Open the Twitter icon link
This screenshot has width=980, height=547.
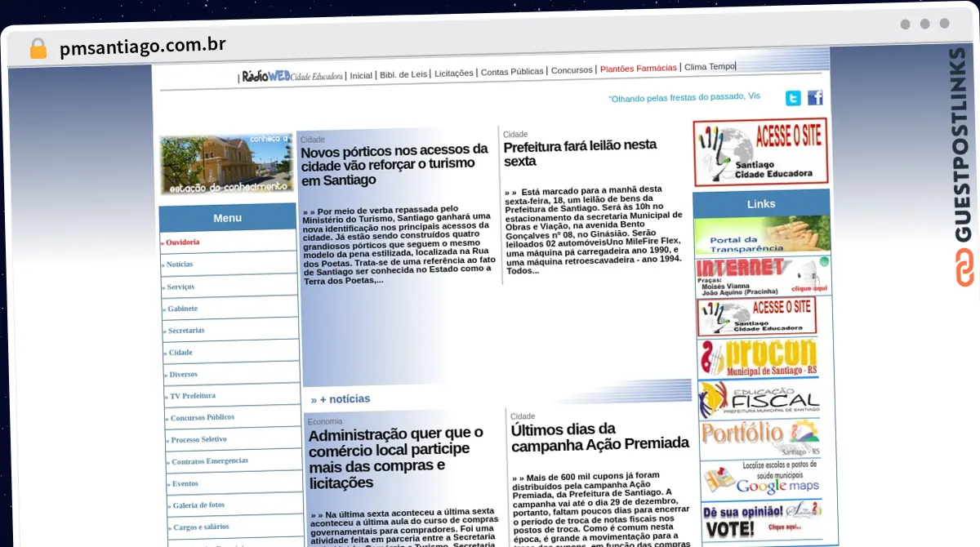(x=793, y=98)
